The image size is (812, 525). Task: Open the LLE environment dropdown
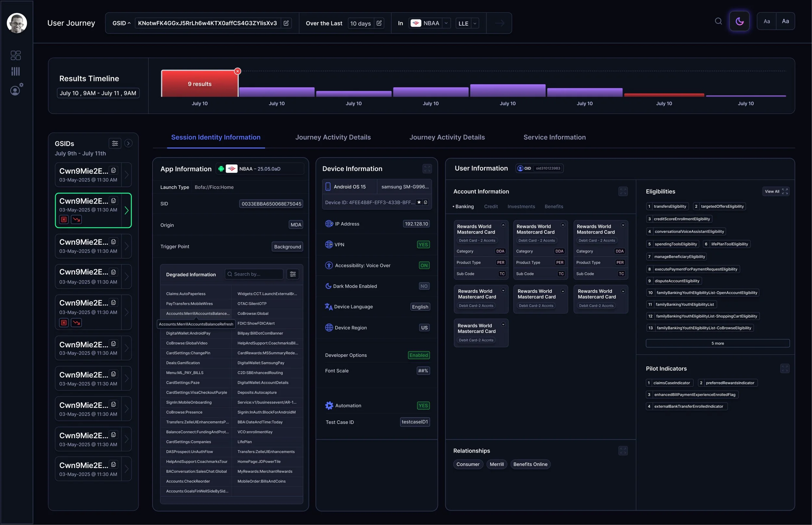tap(475, 23)
